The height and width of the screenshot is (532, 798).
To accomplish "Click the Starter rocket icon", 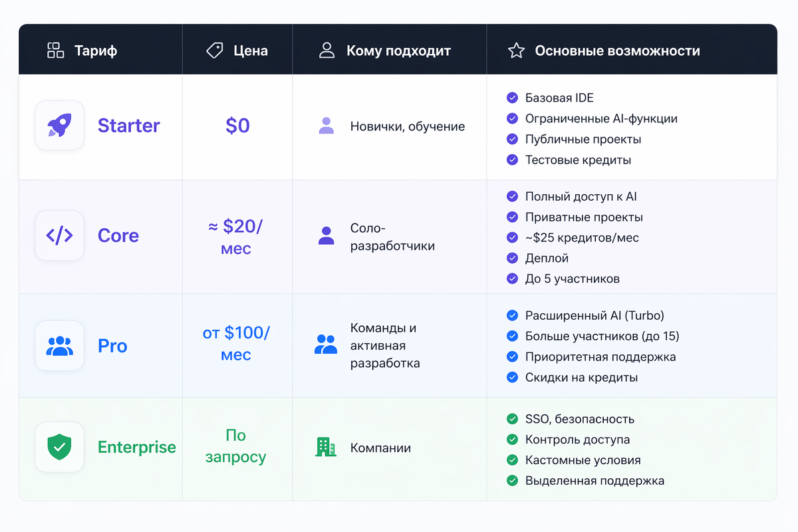I will 59,125.
